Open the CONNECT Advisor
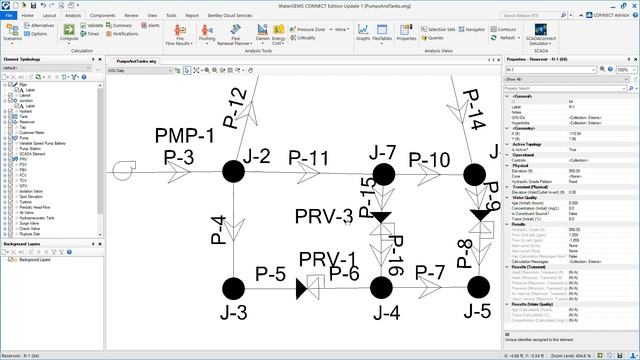Image resolution: width=640 pixels, height=360 pixels. (607, 16)
